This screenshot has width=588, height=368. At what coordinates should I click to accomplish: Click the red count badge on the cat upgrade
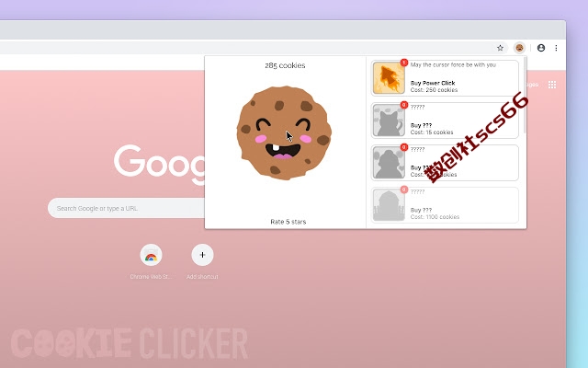(404, 105)
